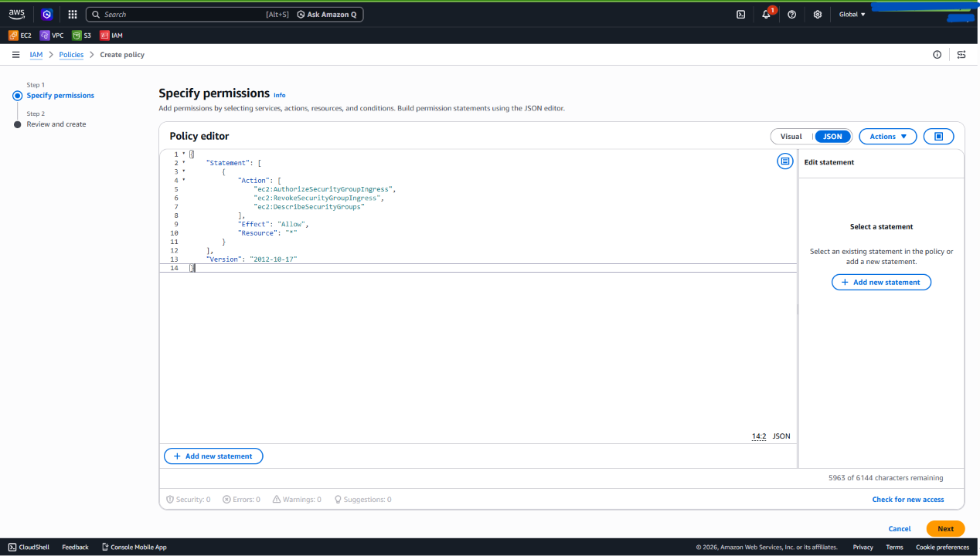Click the Errors: 0 status indicator
Image resolution: width=980 pixels, height=556 pixels.
(x=241, y=500)
